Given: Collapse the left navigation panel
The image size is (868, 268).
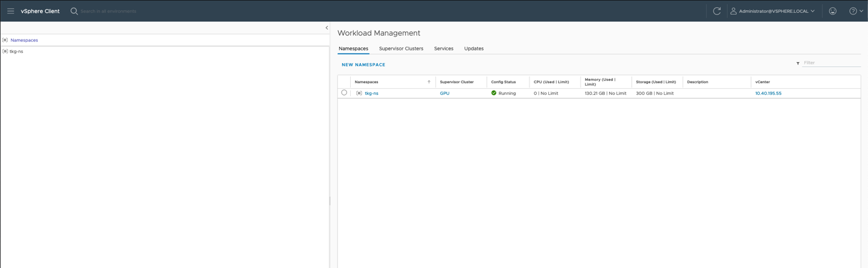Looking at the screenshot, I should (326, 28).
